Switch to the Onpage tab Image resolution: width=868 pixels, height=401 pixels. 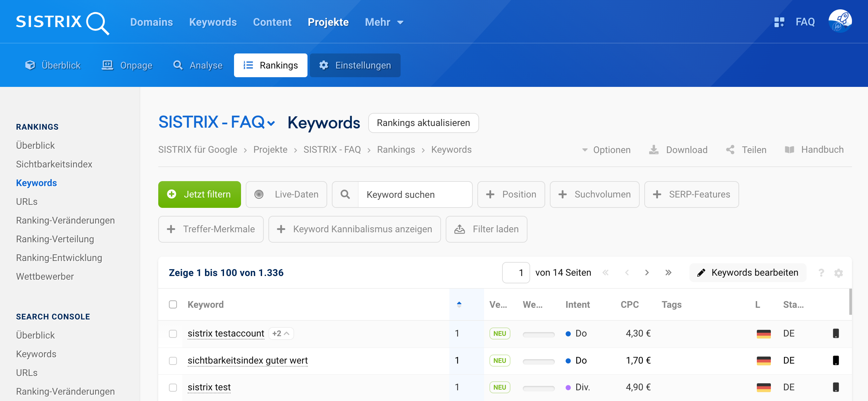pos(127,65)
